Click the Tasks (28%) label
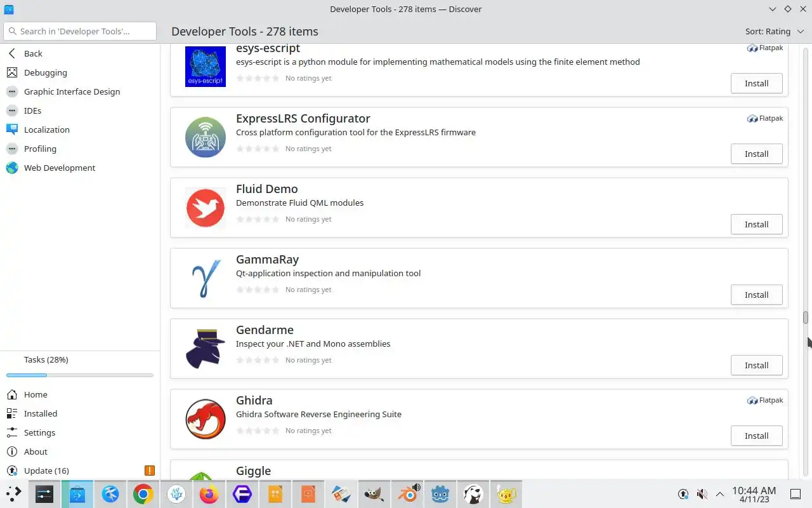Image resolution: width=812 pixels, height=508 pixels. click(x=46, y=359)
